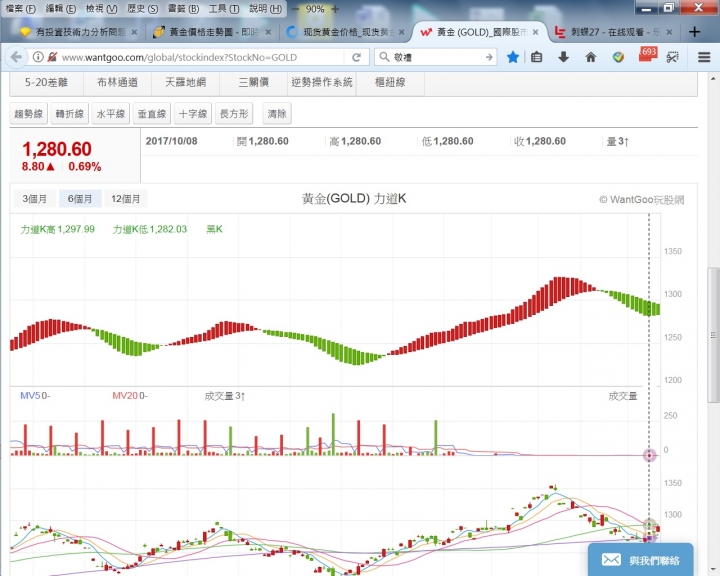720x576 pixels.
Task: Open the downloads arrow icon
Action: 564,58
